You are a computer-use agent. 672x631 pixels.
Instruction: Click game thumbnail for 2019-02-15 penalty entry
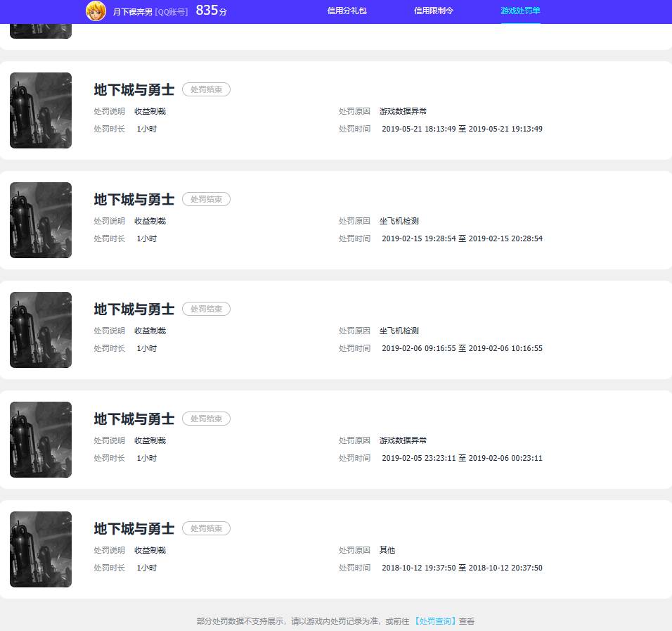pyautogui.click(x=41, y=220)
